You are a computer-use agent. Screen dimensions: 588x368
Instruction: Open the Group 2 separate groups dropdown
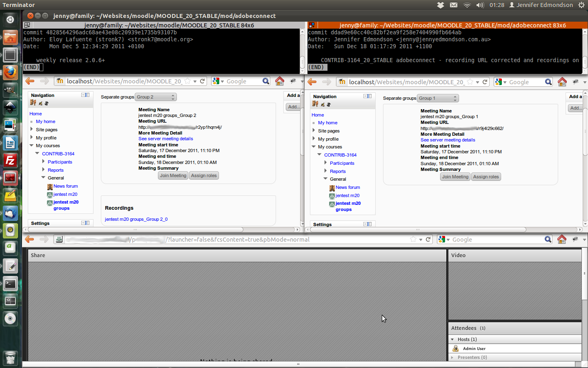(x=156, y=97)
